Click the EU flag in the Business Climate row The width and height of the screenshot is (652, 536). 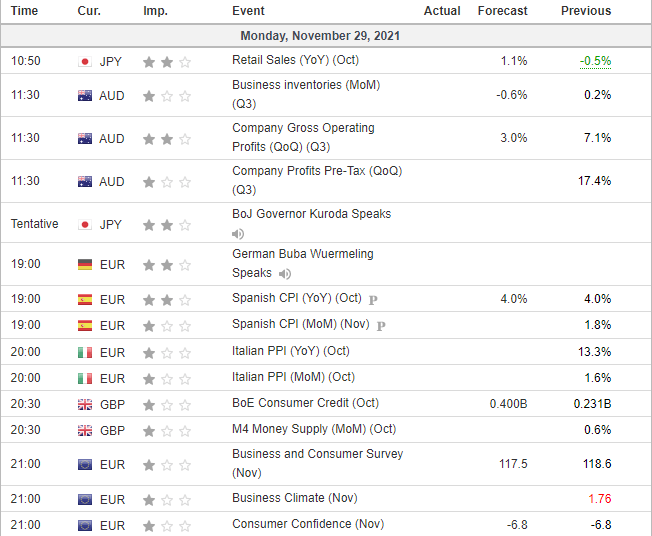85,499
